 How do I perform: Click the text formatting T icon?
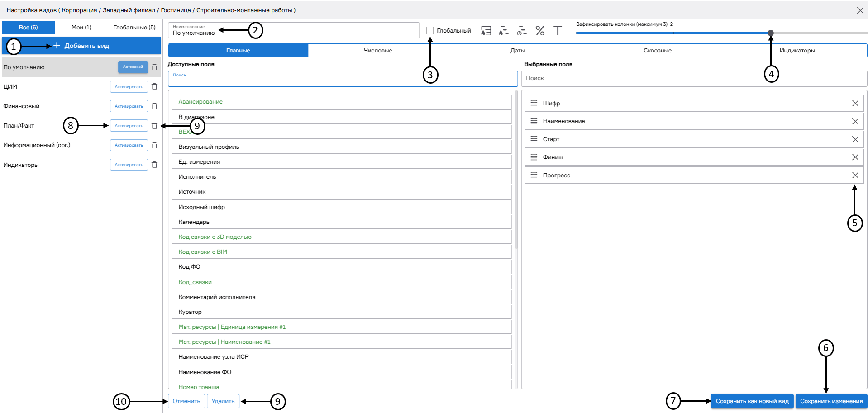558,31
